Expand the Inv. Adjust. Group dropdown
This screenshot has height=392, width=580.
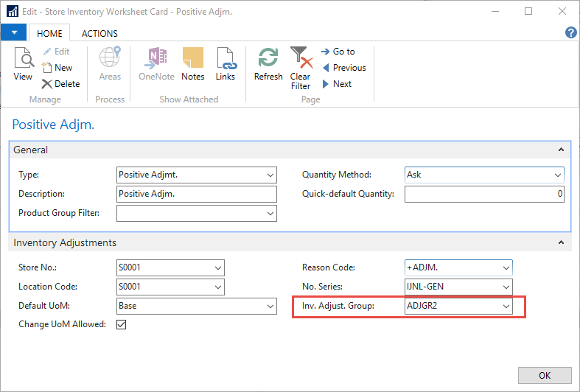point(506,305)
